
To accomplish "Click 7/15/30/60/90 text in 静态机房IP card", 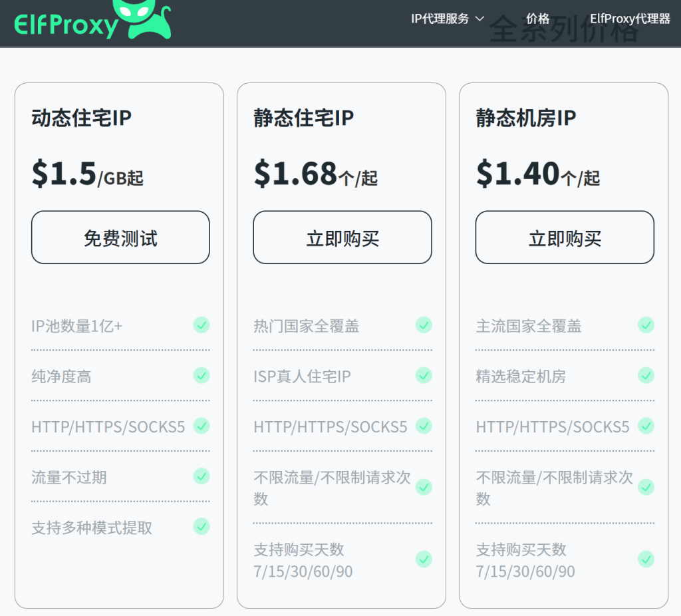I will click(525, 571).
